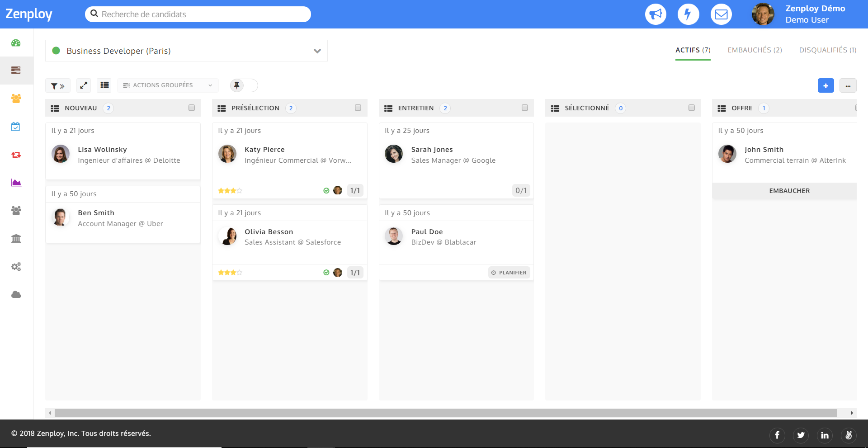Click the scrollbar right arrow
Image resolution: width=868 pixels, height=448 pixels.
(x=852, y=413)
